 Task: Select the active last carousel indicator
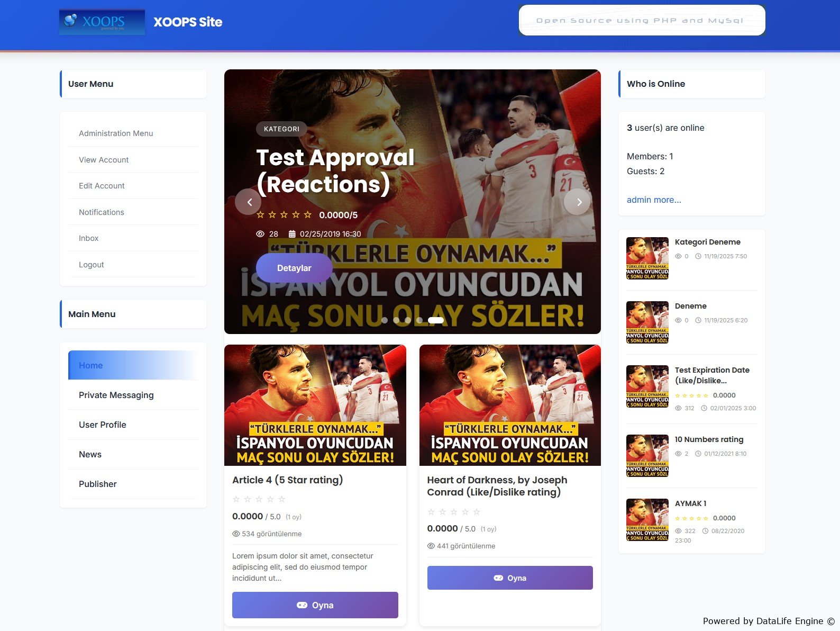[435, 320]
